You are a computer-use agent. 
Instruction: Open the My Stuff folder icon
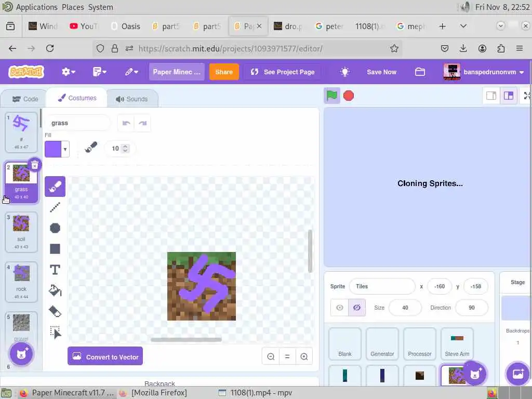tap(420, 72)
